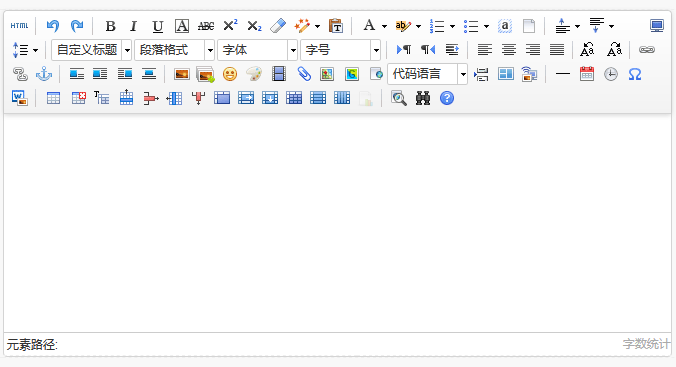Insert a special character with Omega icon
Screen dimensions: 676x367
[635, 74]
